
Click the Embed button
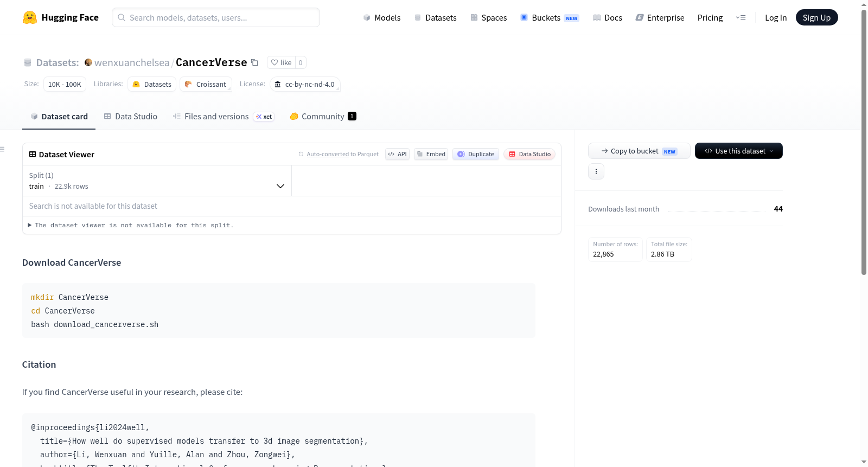[x=431, y=154]
